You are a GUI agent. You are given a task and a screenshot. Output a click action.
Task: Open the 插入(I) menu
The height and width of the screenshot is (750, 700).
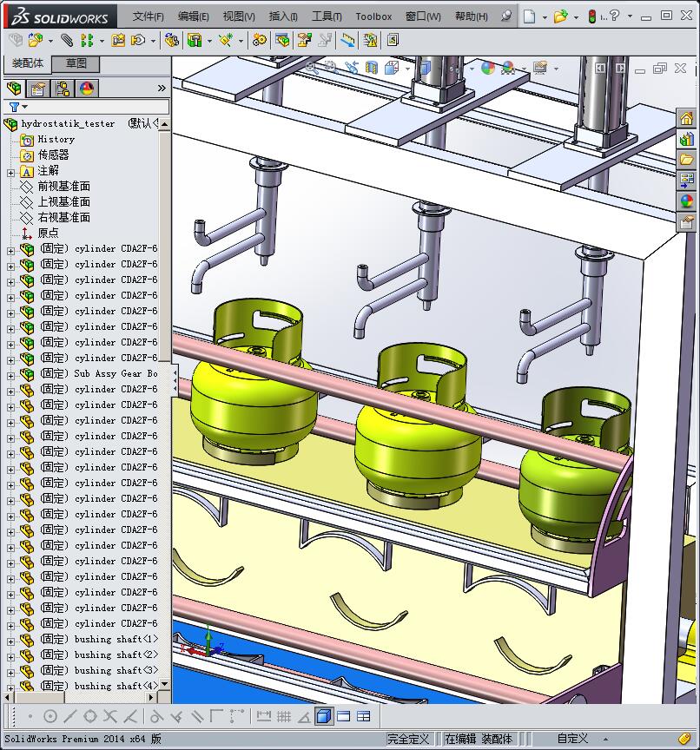[x=283, y=16]
